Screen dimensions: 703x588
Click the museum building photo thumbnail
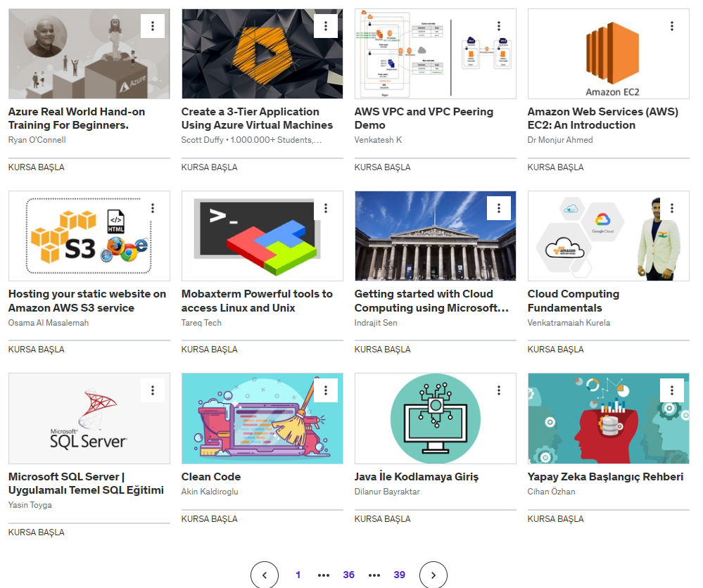pyautogui.click(x=436, y=236)
